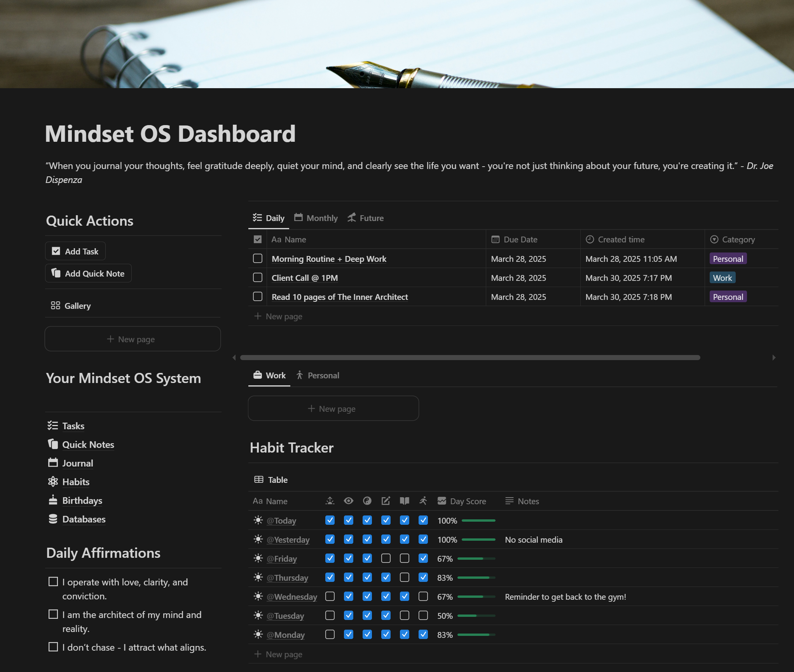The height and width of the screenshot is (672, 794).
Task: Check off Client Call @ 1PM task
Action: 258,277
